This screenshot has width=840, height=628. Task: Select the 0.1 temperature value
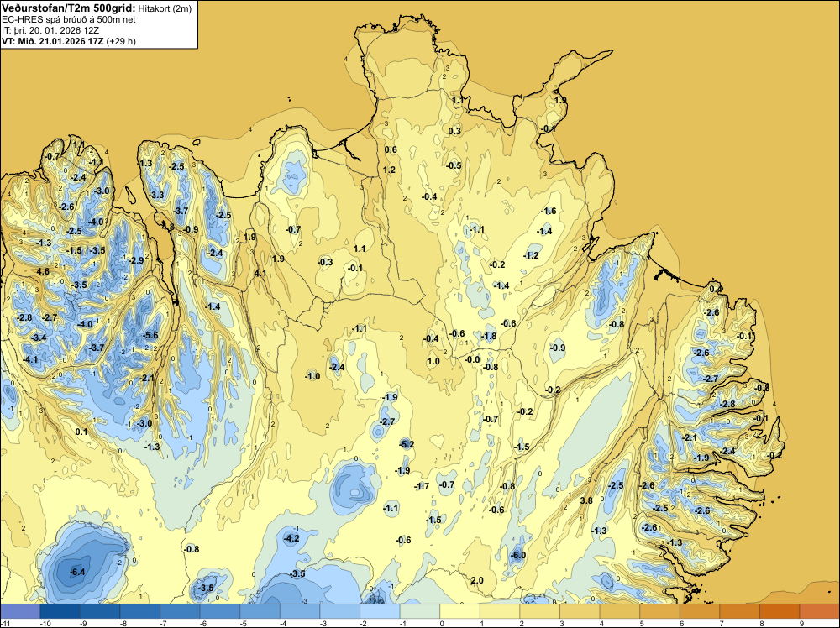pos(81,432)
